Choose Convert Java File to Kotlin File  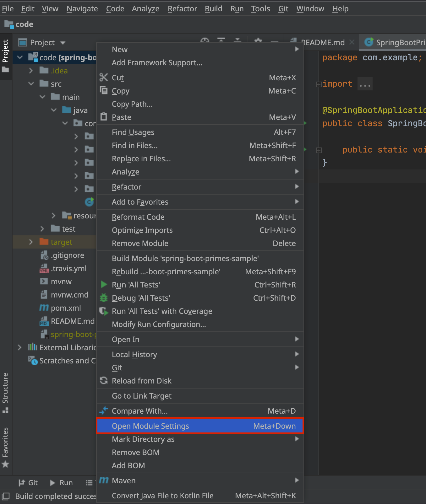point(200,496)
